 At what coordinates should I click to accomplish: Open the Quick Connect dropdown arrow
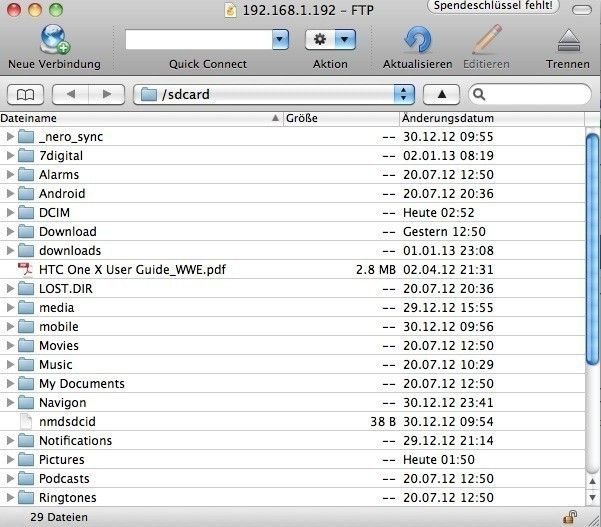(x=280, y=39)
